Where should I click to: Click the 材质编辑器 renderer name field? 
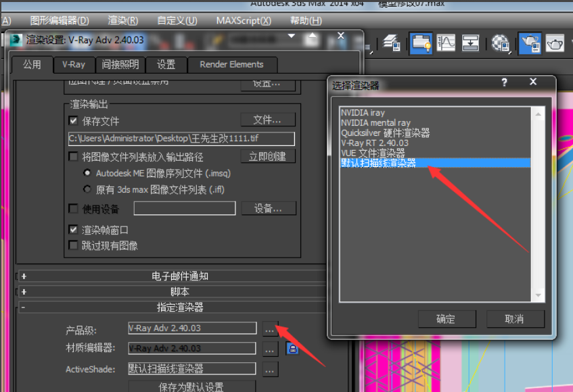pos(192,348)
